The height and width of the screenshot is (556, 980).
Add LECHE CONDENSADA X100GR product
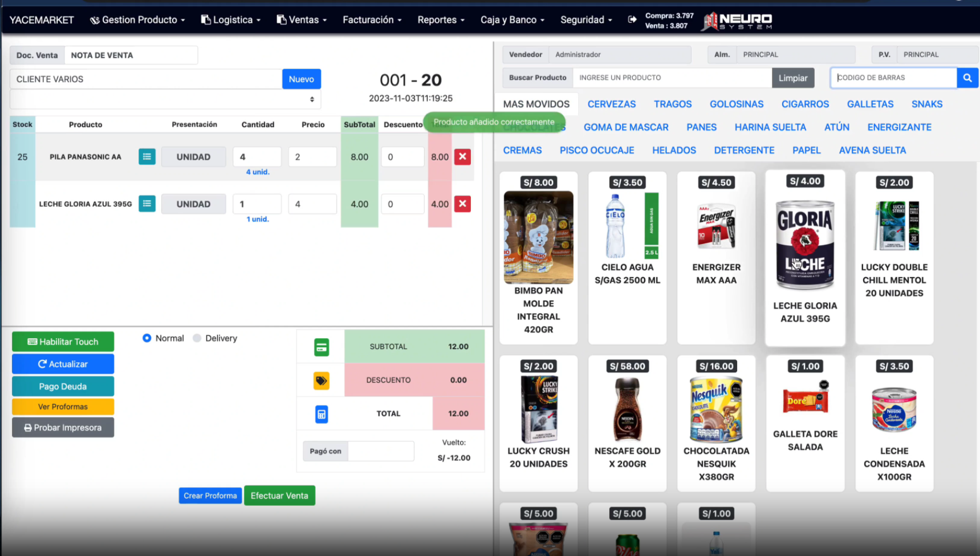[894, 423]
